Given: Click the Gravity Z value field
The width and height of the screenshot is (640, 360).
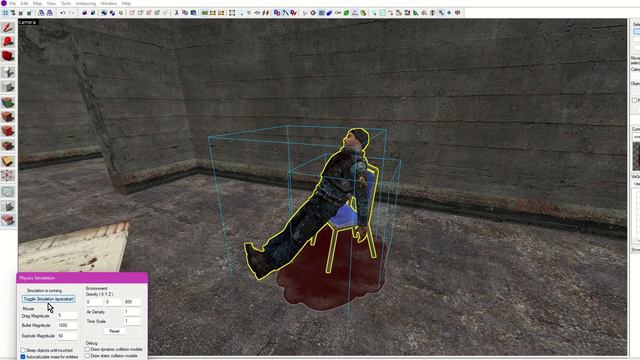Looking at the screenshot, I should [132, 302].
